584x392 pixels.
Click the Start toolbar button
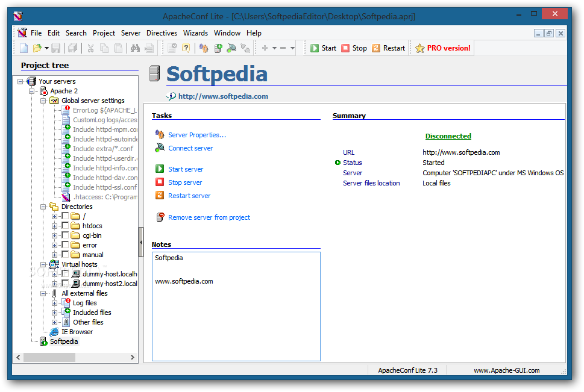(x=323, y=48)
